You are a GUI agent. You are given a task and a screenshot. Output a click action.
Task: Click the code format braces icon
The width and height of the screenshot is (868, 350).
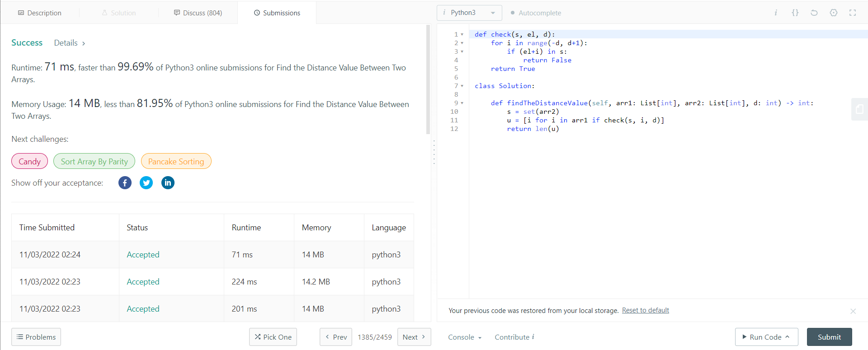pyautogui.click(x=795, y=13)
